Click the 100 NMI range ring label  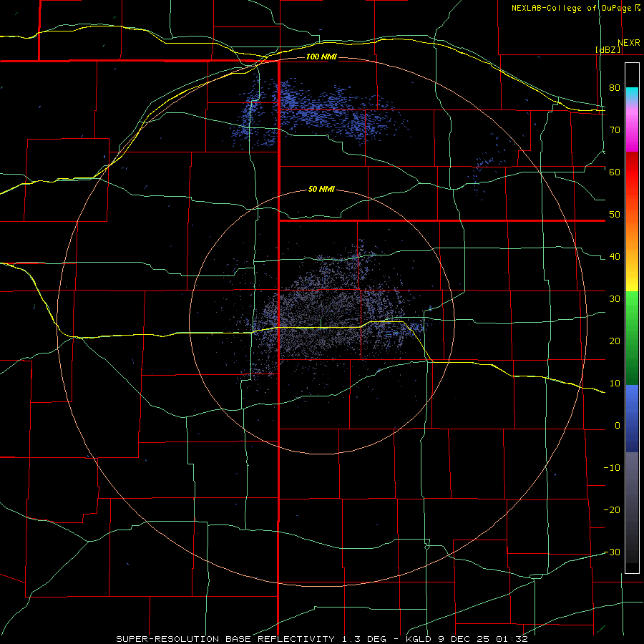321,57
